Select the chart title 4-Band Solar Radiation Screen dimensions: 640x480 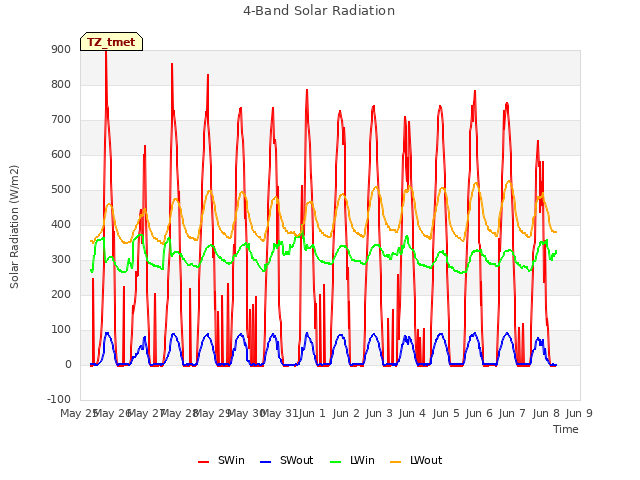pos(319,11)
